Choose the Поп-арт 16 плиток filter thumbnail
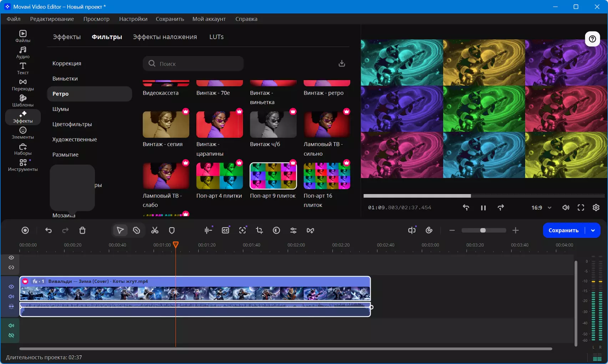The height and width of the screenshot is (364, 608). coord(327,176)
